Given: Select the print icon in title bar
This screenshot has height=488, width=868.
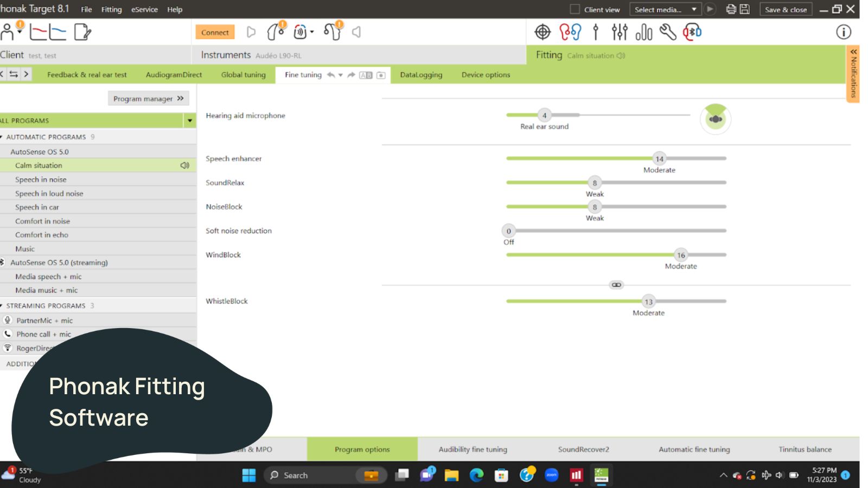Looking at the screenshot, I should coord(731,9).
